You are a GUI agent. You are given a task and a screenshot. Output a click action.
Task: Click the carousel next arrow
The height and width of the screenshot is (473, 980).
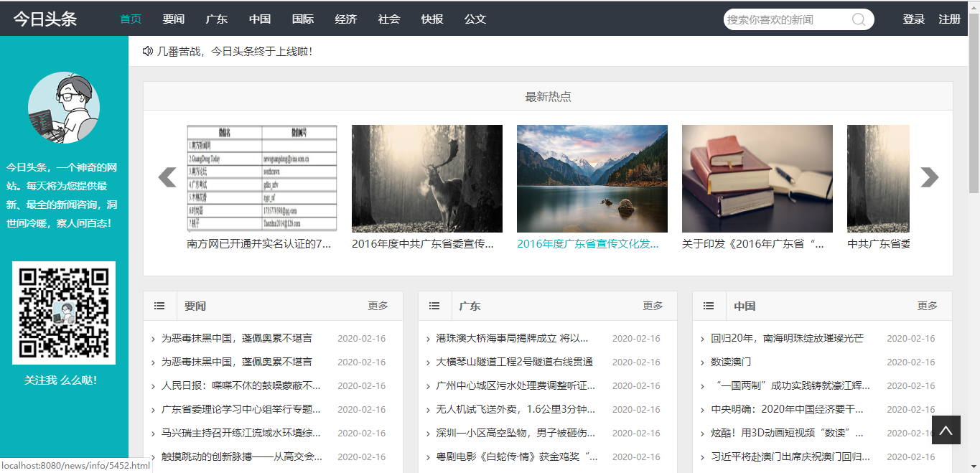tap(929, 177)
